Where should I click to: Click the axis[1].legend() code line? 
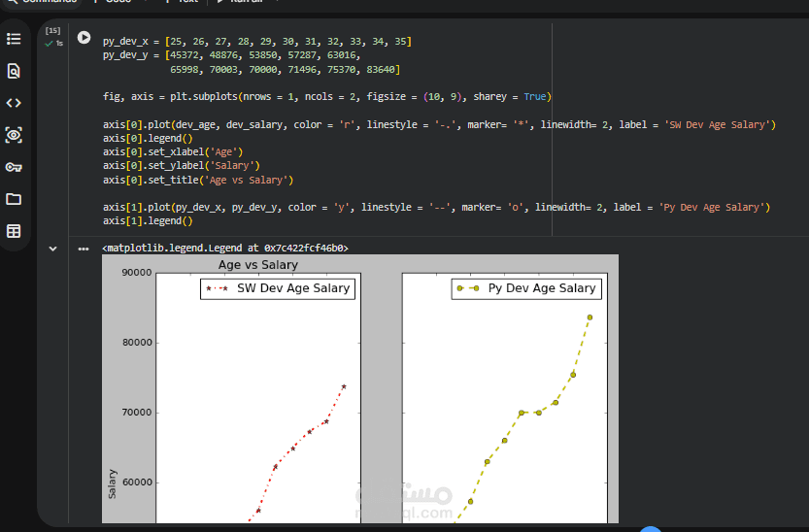(x=148, y=220)
